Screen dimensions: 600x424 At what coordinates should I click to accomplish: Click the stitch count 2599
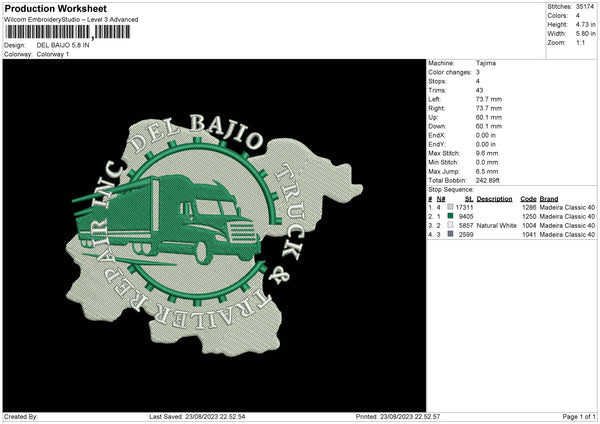coord(466,235)
